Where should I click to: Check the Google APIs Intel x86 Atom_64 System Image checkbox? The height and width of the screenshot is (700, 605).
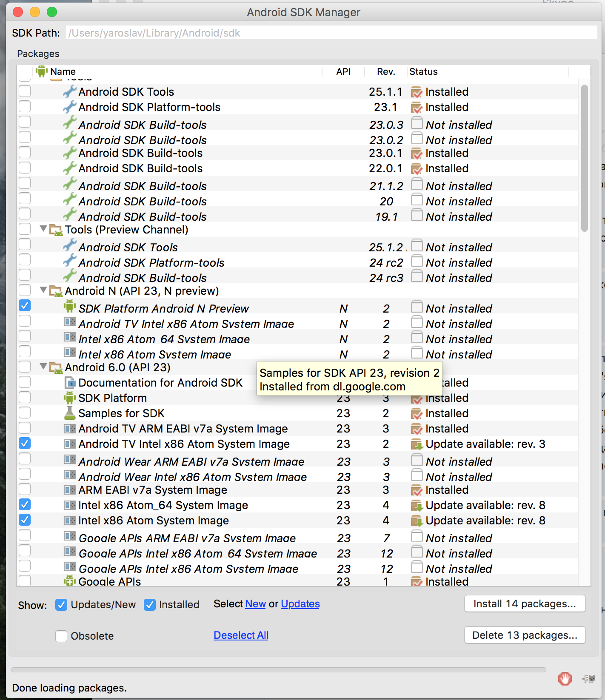pos(25,550)
